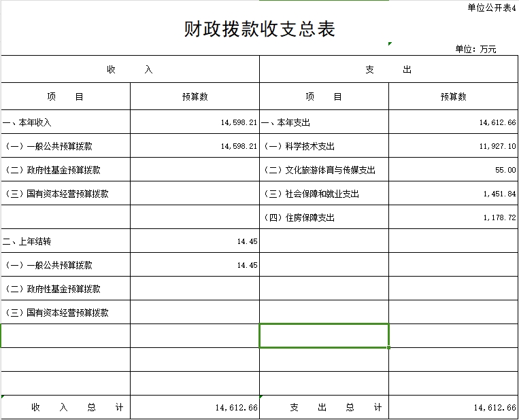This screenshot has height=420, width=519.
Task: Select the 预算数 header under 支出
Action: click(454, 97)
